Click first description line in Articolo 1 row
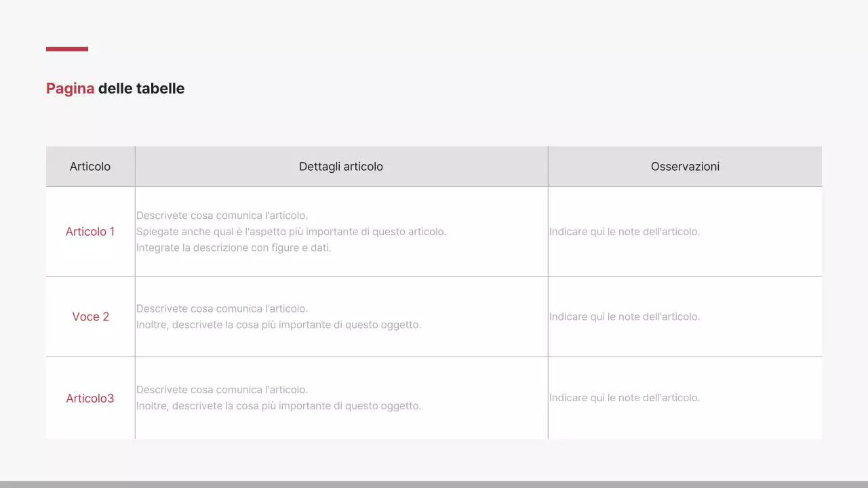The height and width of the screenshot is (488, 868). [x=222, y=216]
